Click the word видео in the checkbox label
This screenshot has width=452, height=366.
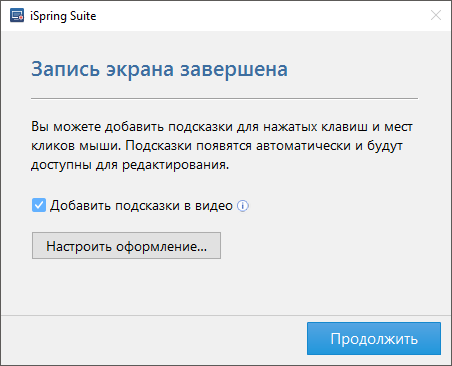(x=214, y=206)
